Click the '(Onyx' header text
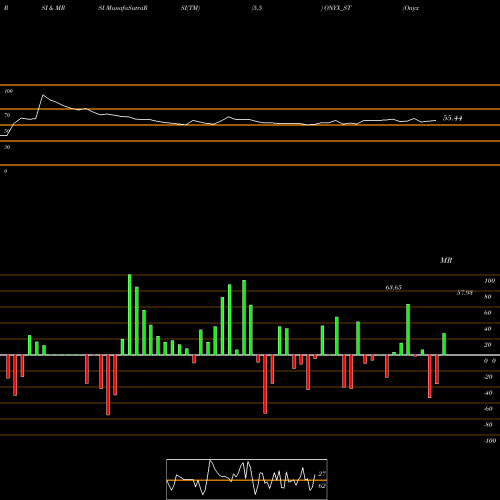Image resolution: width=500 pixels, height=500 pixels. coord(411,8)
